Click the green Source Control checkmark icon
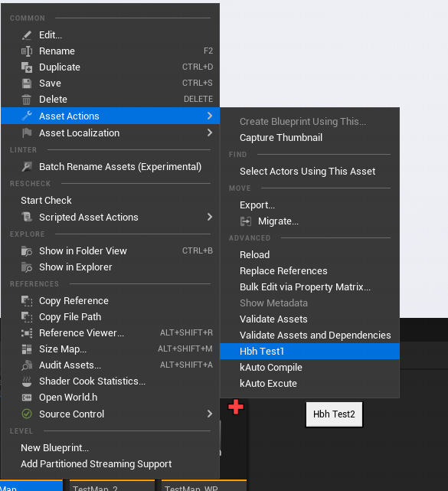The width and height of the screenshot is (448, 491). (27, 414)
